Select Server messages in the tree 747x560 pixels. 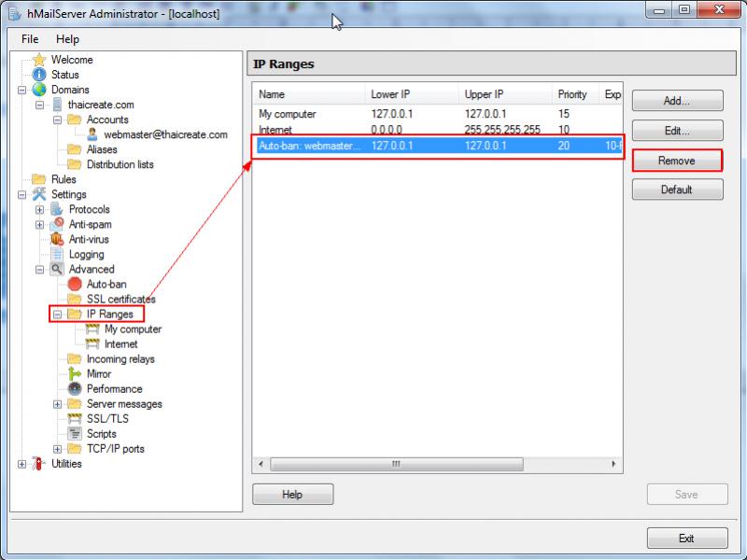124,404
